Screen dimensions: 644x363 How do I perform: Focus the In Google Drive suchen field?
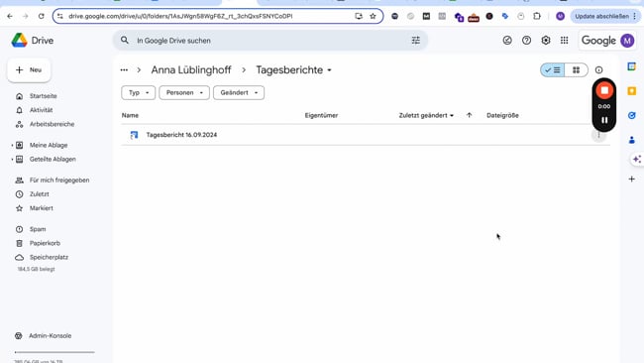click(x=270, y=41)
